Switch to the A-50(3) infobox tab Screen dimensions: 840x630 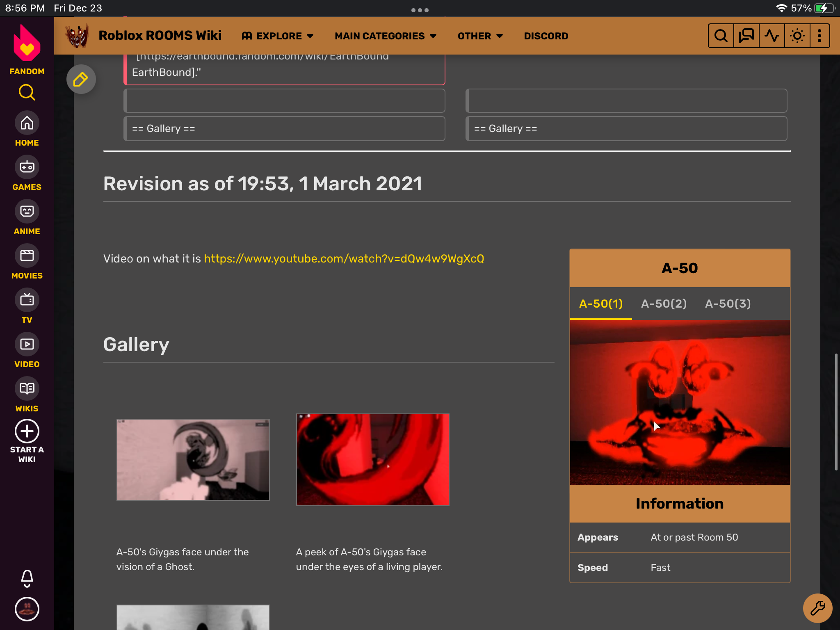tap(728, 304)
